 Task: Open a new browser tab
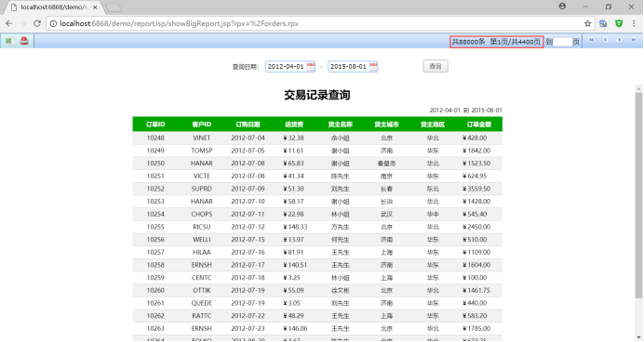pyautogui.click(x=114, y=7)
